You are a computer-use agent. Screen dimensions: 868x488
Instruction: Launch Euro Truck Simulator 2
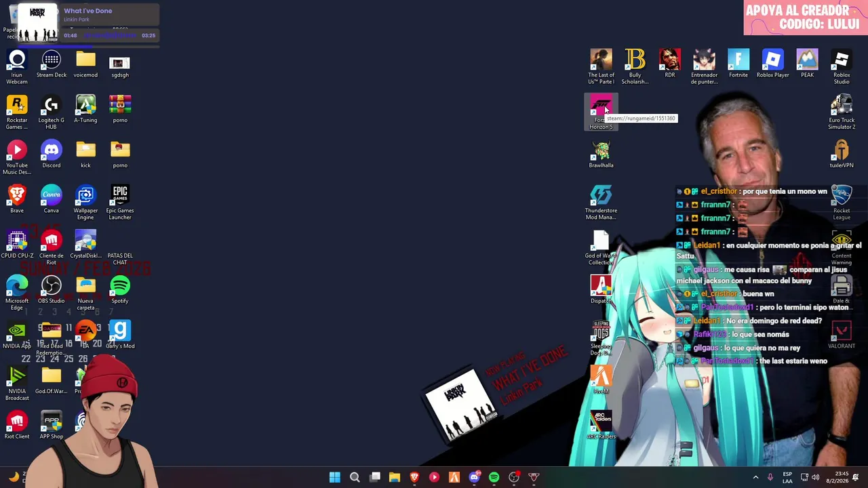[x=842, y=112]
